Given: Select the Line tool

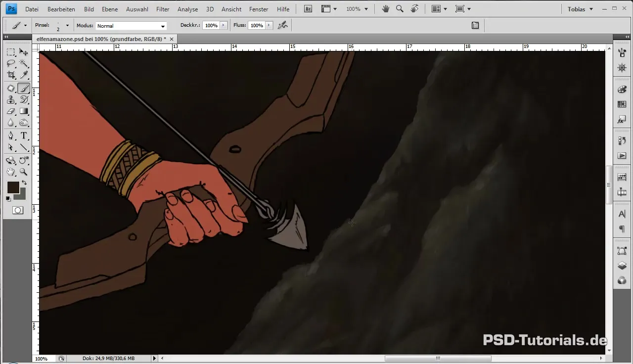Looking at the screenshot, I should [23, 147].
